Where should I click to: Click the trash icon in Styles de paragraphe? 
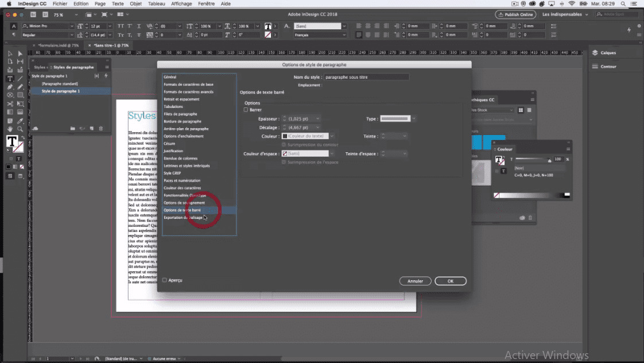point(101,129)
